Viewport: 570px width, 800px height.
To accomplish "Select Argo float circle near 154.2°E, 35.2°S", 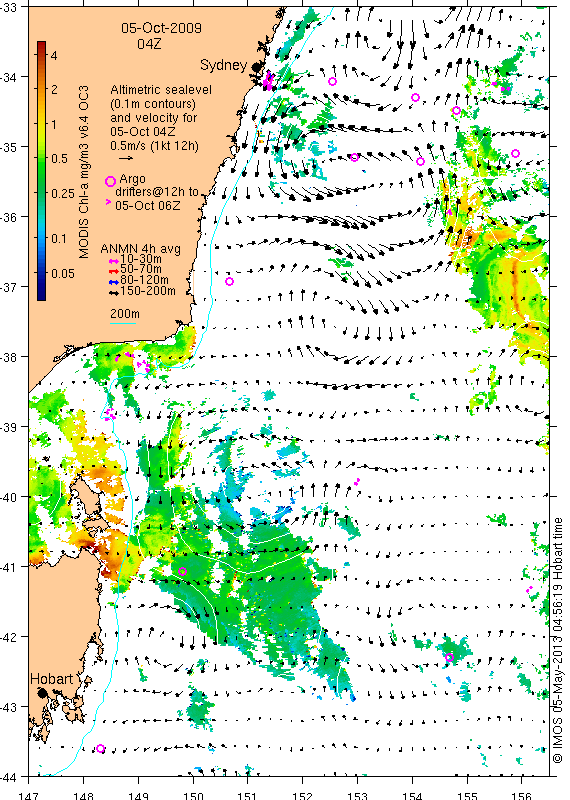I will [420, 162].
